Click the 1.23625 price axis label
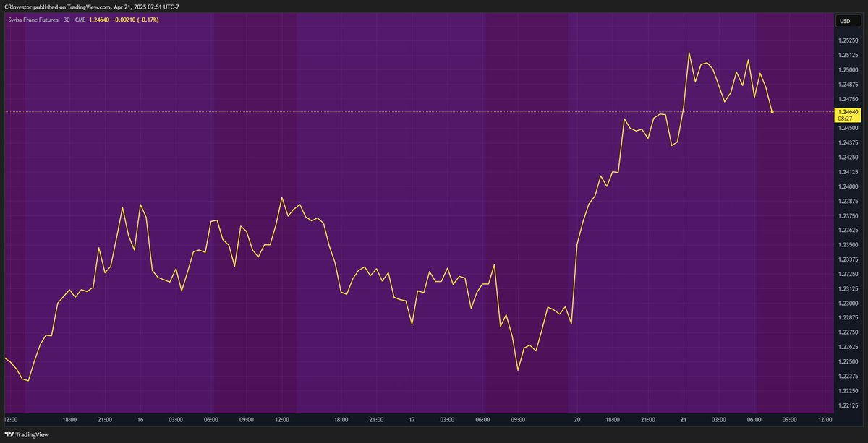The height and width of the screenshot is (443, 868). coord(848,231)
